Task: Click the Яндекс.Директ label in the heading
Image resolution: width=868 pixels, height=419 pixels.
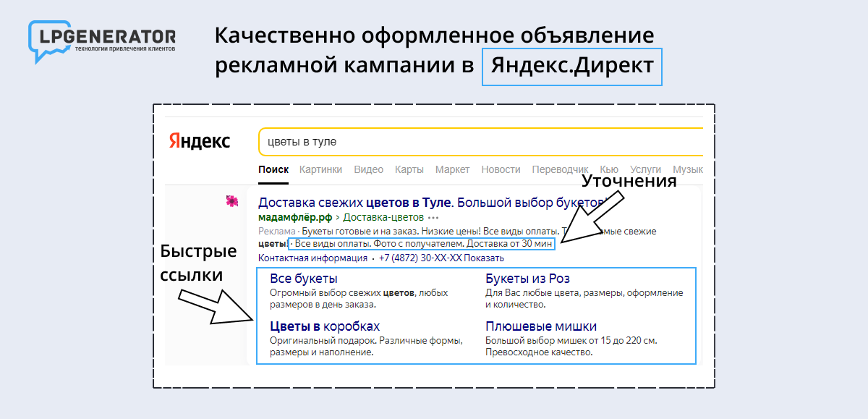Action: coord(572,66)
